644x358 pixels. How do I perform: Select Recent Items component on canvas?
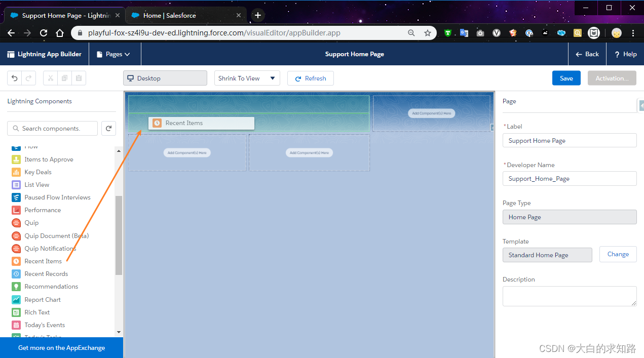pos(201,123)
